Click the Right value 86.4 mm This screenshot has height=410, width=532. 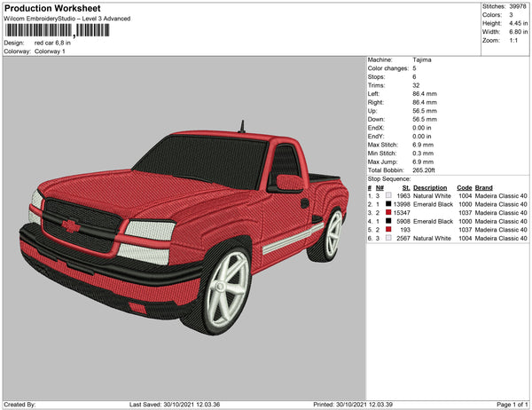[x=425, y=102]
